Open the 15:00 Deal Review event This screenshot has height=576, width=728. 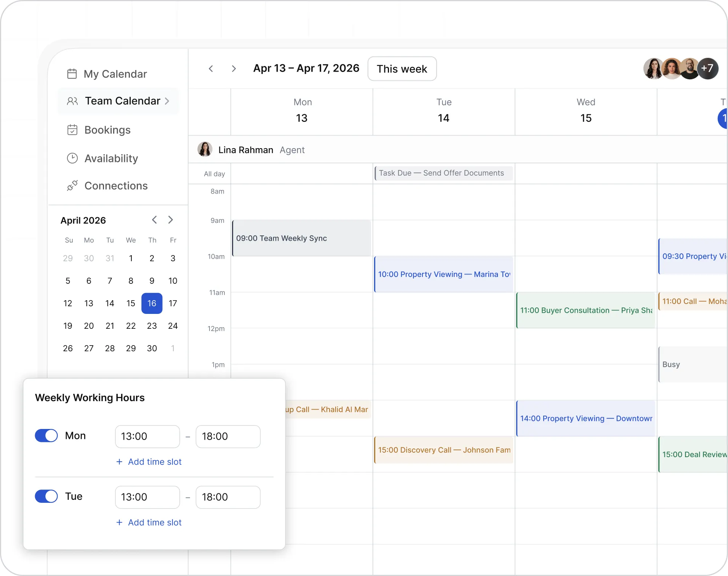pos(693,454)
